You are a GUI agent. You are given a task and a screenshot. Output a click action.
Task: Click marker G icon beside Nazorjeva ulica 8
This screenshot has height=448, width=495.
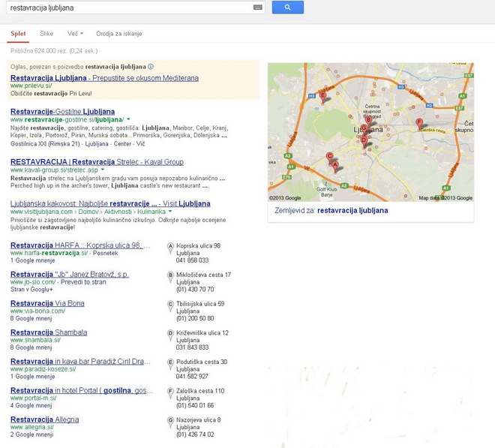pos(170,422)
